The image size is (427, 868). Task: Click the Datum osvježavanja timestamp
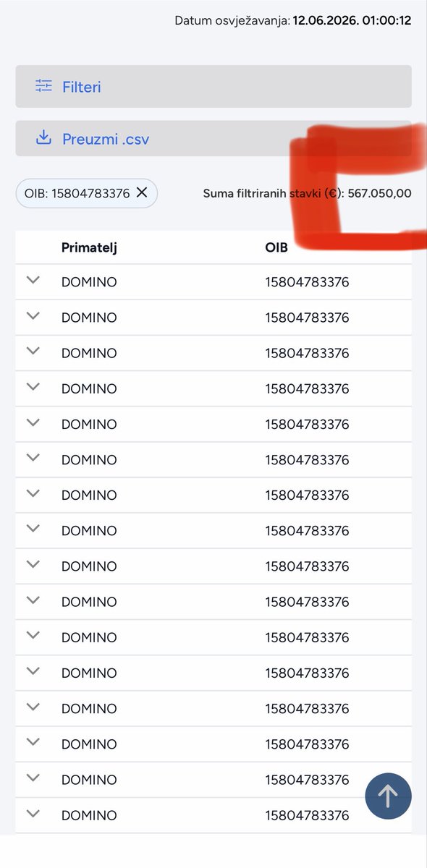(293, 20)
